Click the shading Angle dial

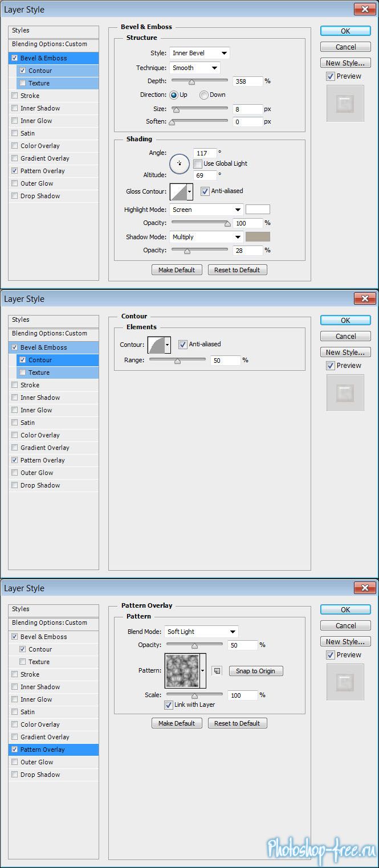(179, 163)
